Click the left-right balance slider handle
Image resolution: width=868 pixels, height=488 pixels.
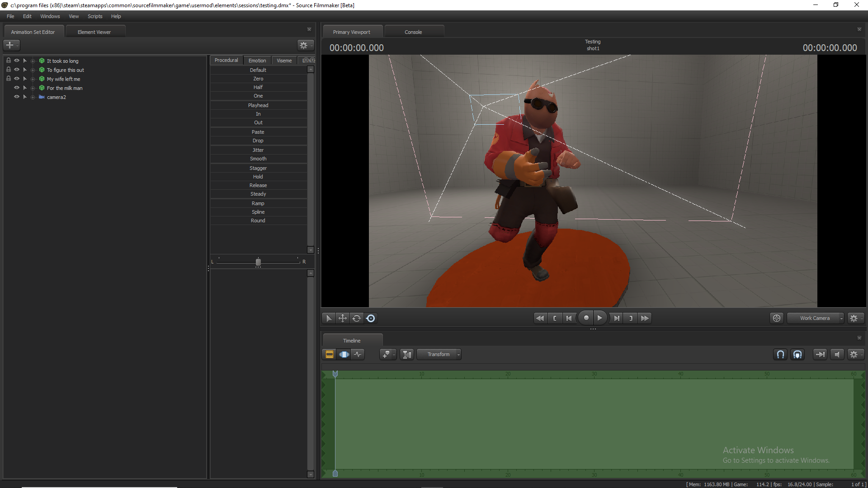[258, 262]
